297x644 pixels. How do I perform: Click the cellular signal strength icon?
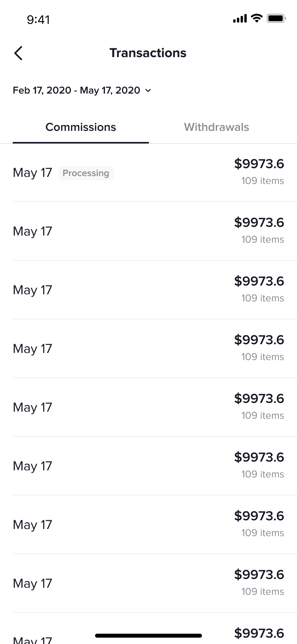[240, 19]
